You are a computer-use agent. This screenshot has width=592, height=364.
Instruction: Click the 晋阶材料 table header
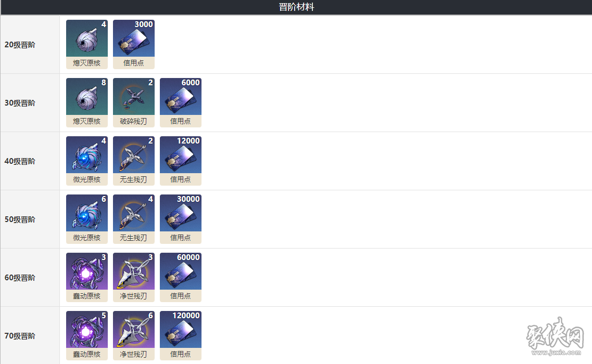coord(296,7)
